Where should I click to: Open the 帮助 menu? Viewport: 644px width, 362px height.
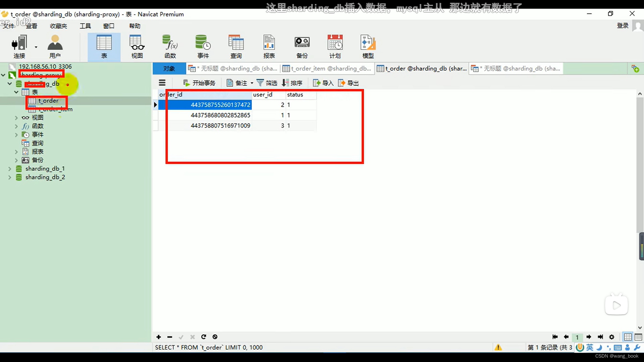pyautogui.click(x=135, y=26)
